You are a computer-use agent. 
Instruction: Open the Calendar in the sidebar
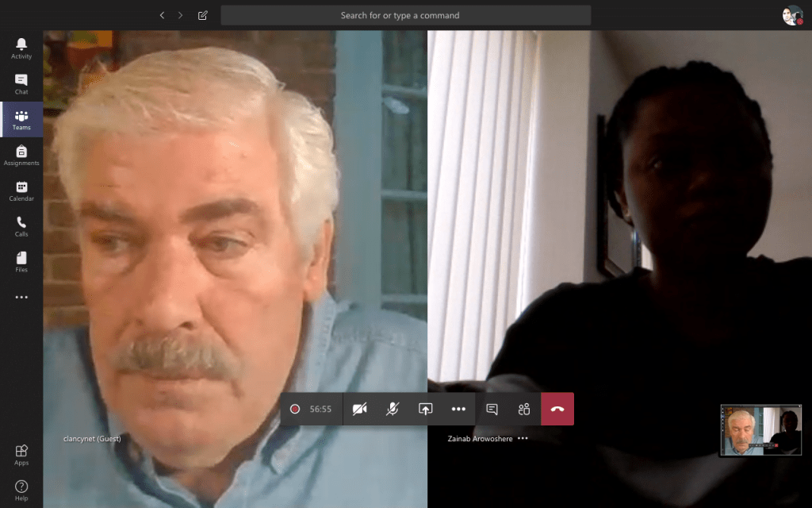click(x=21, y=190)
